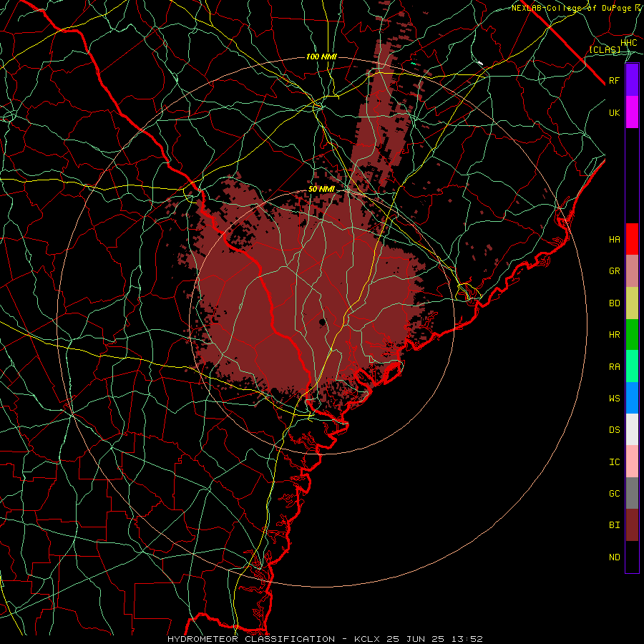Click the HYDROMETEOR CLASSIFICATION title text

[251, 639]
